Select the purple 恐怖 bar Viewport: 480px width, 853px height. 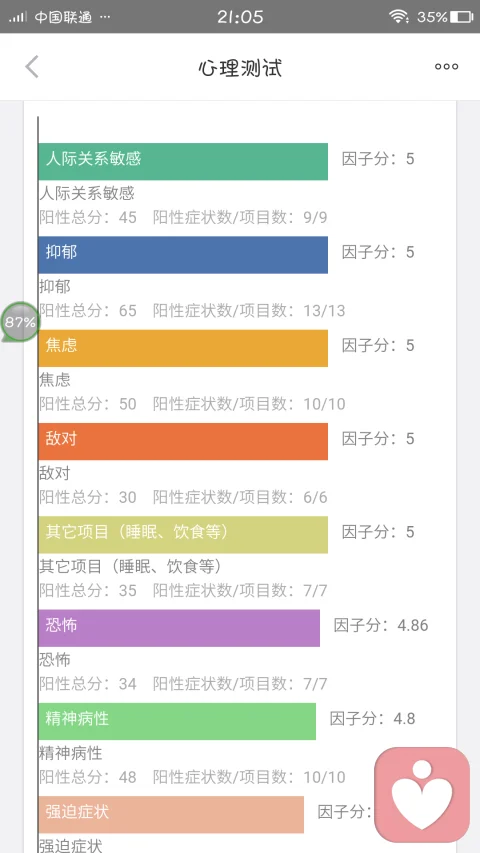point(179,628)
